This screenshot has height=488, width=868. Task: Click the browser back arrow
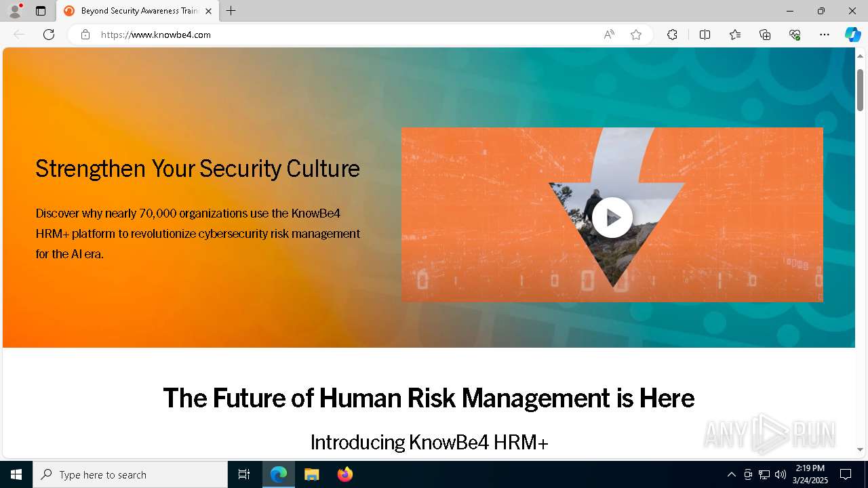pyautogui.click(x=19, y=35)
